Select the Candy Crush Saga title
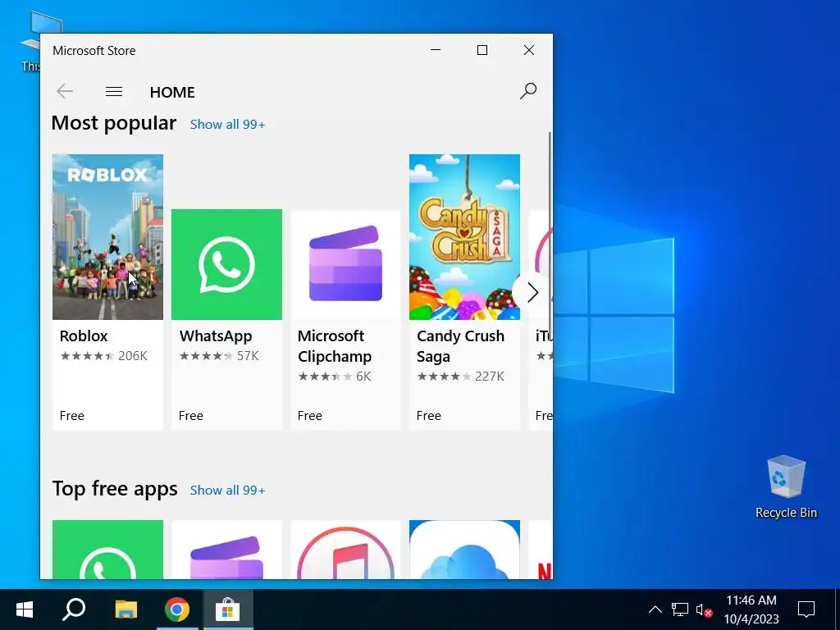The image size is (840, 630). click(x=461, y=346)
